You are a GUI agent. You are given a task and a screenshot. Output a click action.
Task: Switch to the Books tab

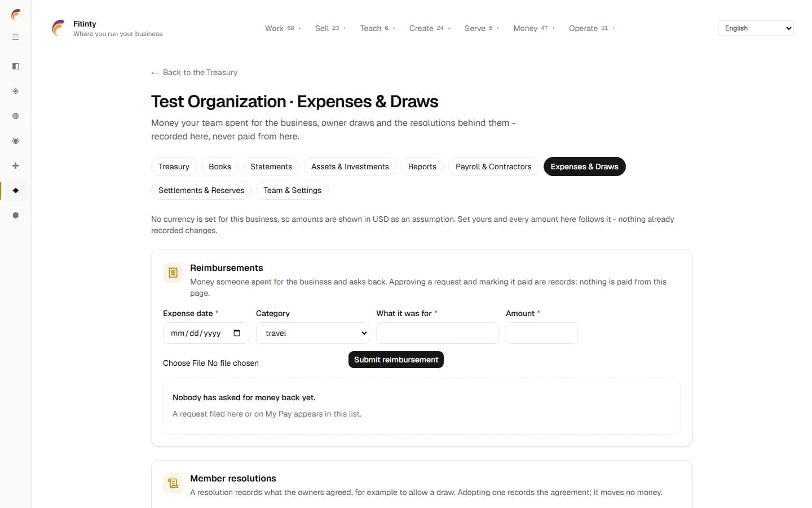click(x=220, y=167)
